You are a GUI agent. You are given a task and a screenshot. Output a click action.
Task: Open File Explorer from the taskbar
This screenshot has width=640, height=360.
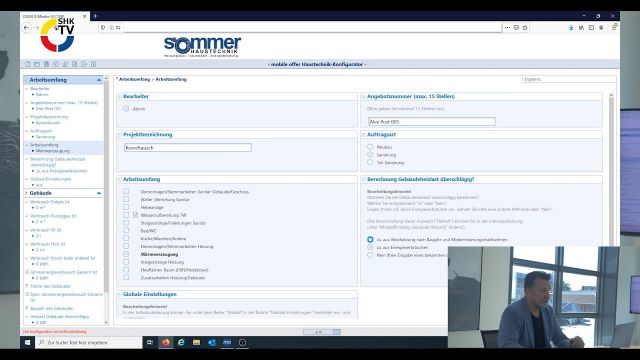(196, 342)
